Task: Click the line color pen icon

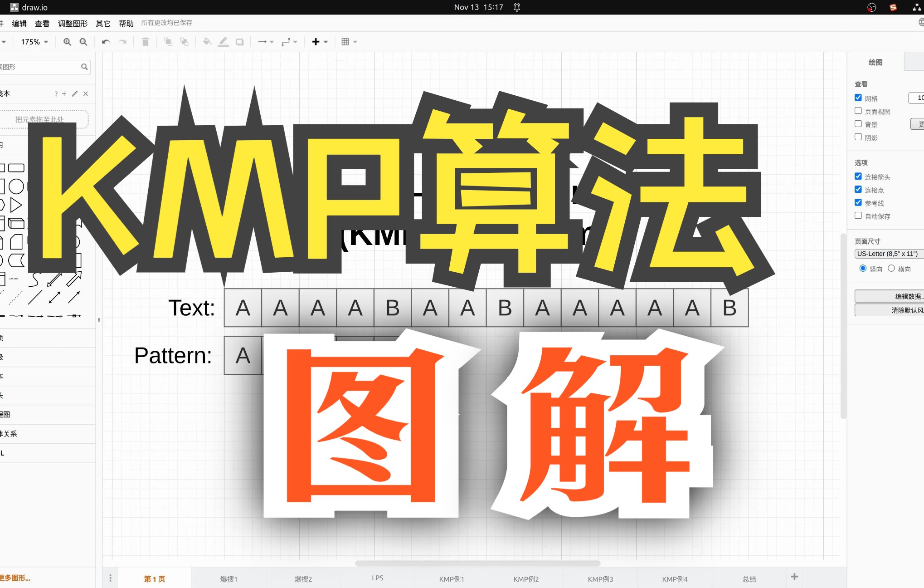Action: pyautogui.click(x=223, y=42)
